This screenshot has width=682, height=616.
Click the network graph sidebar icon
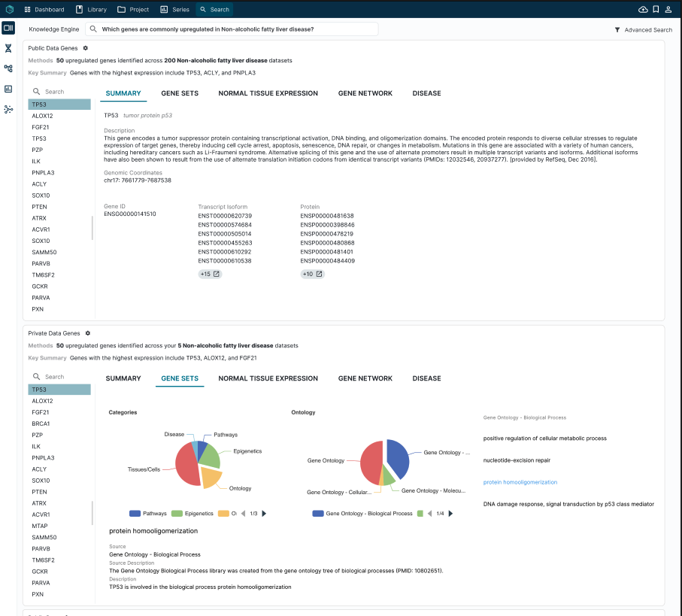pyautogui.click(x=8, y=109)
